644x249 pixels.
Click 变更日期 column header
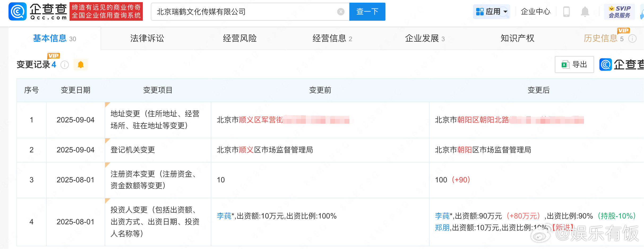tap(76, 90)
